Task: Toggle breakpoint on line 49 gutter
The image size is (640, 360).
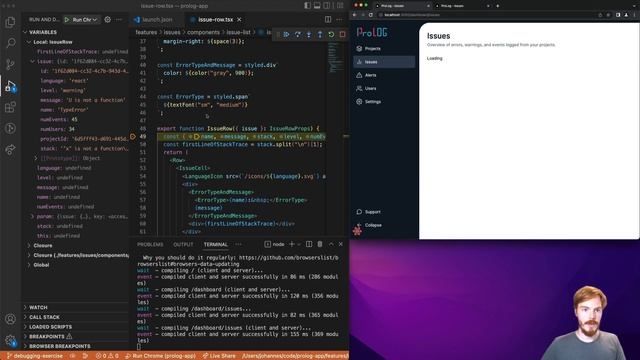Action: (x=133, y=136)
